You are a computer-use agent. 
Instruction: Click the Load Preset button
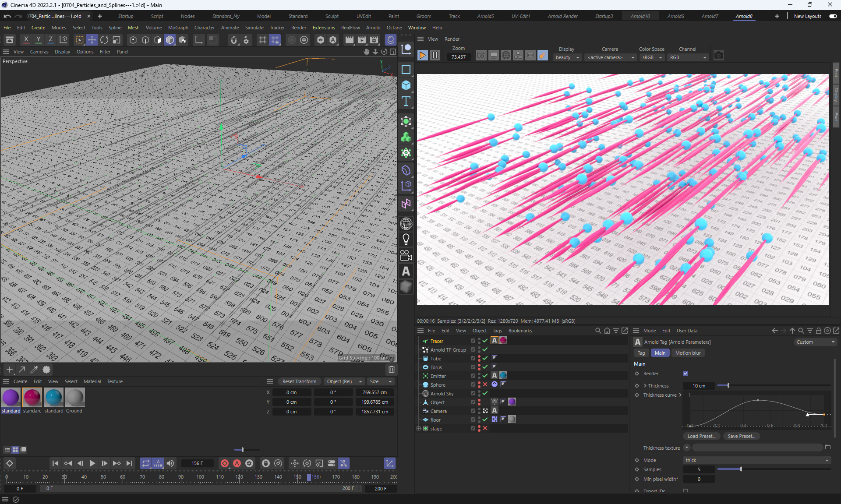pos(701,436)
